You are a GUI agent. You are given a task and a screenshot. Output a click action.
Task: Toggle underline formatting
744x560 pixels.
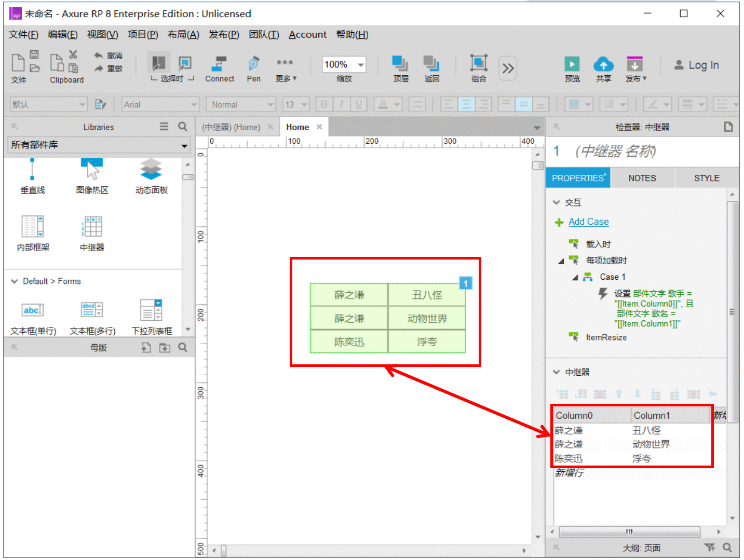coord(358,104)
